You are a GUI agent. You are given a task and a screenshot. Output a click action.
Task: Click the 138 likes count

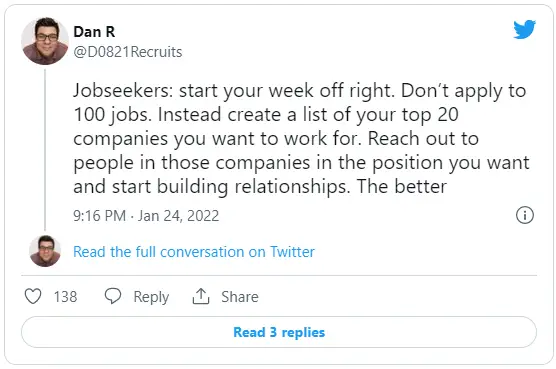tap(65, 297)
